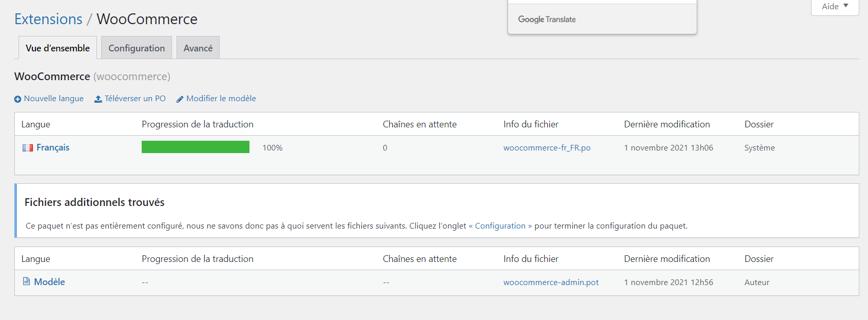868x320 pixels.
Task: Click the plus icon beside Nouvelle langue
Action: tap(17, 99)
